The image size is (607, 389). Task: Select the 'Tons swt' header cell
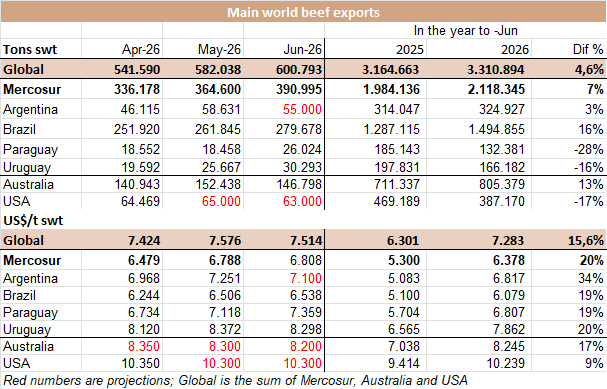coord(30,50)
